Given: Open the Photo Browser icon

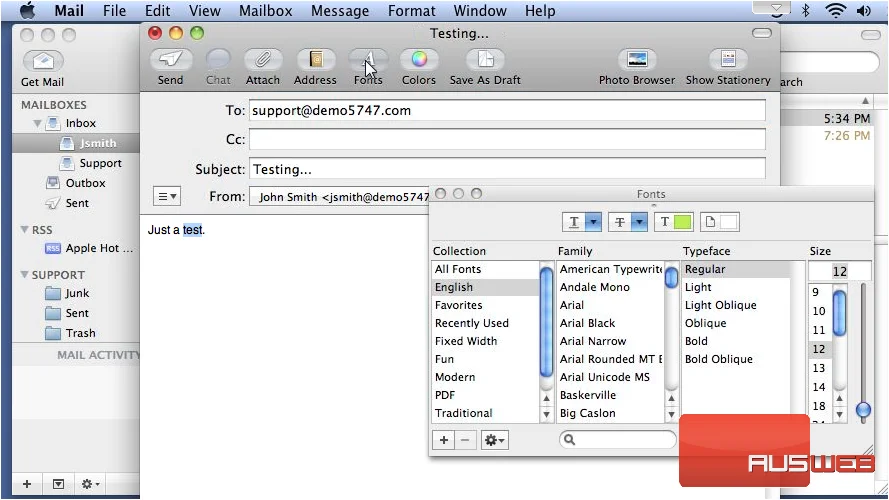Looking at the screenshot, I should point(637,60).
